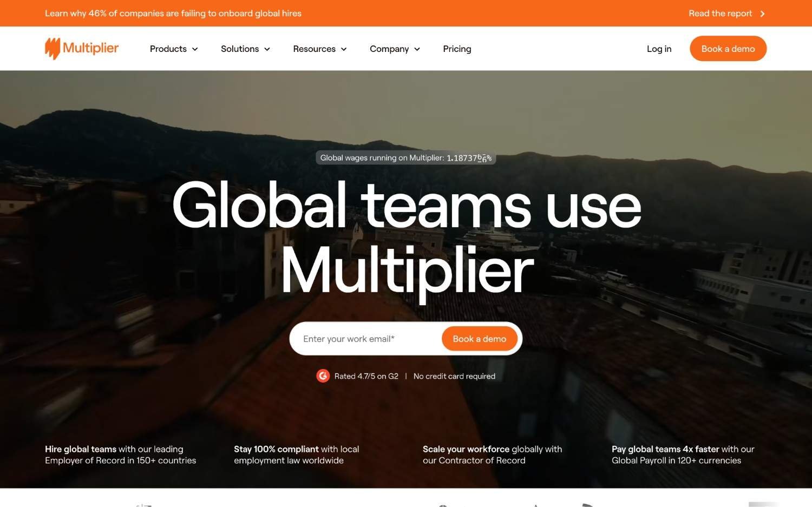Click the Multiplier logo in the navbar
This screenshot has height=507, width=812.
click(82, 48)
